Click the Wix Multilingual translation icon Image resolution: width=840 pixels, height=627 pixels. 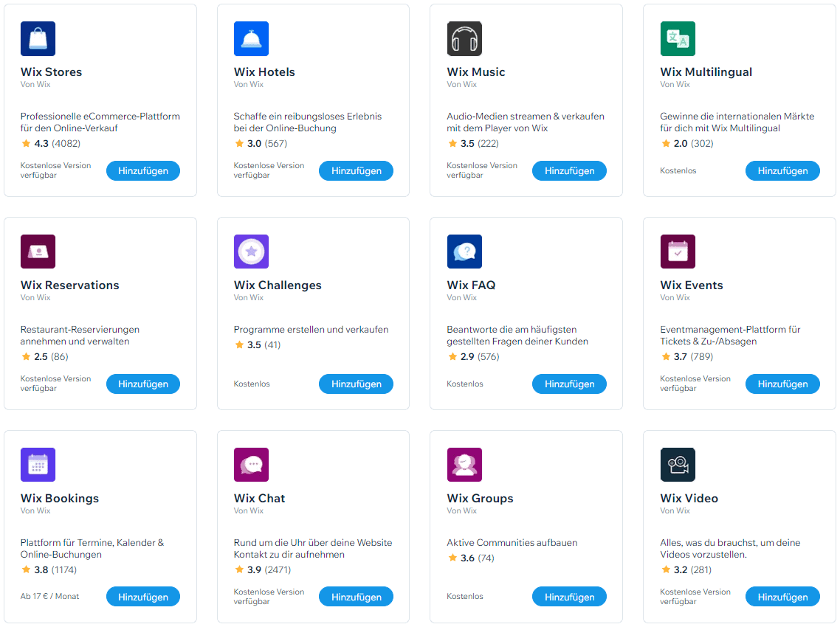pyautogui.click(x=678, y=38)
